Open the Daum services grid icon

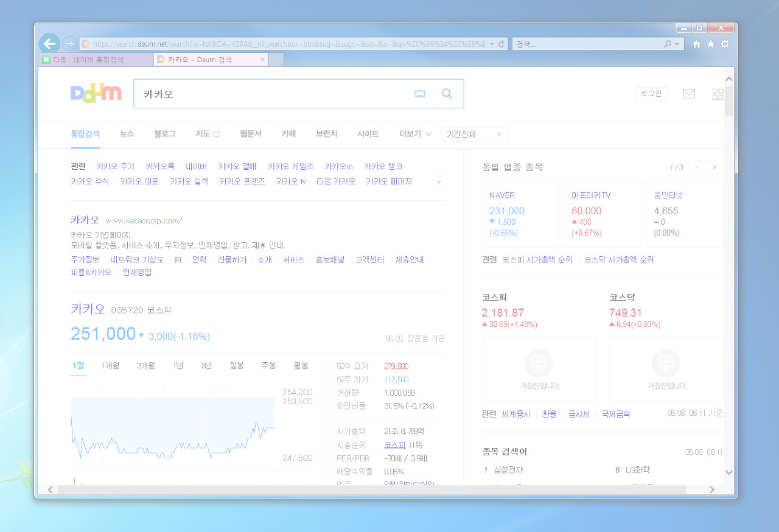click(x=718, y=94)
